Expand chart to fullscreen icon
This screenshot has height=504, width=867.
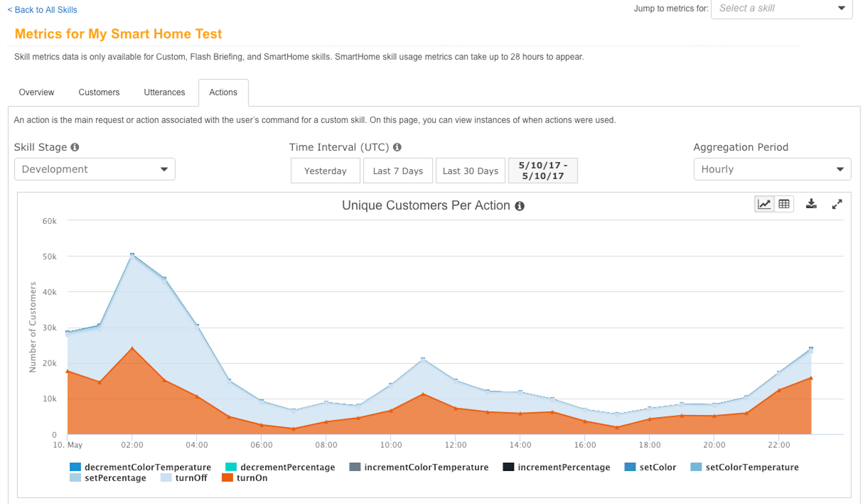tap(837, 204)
